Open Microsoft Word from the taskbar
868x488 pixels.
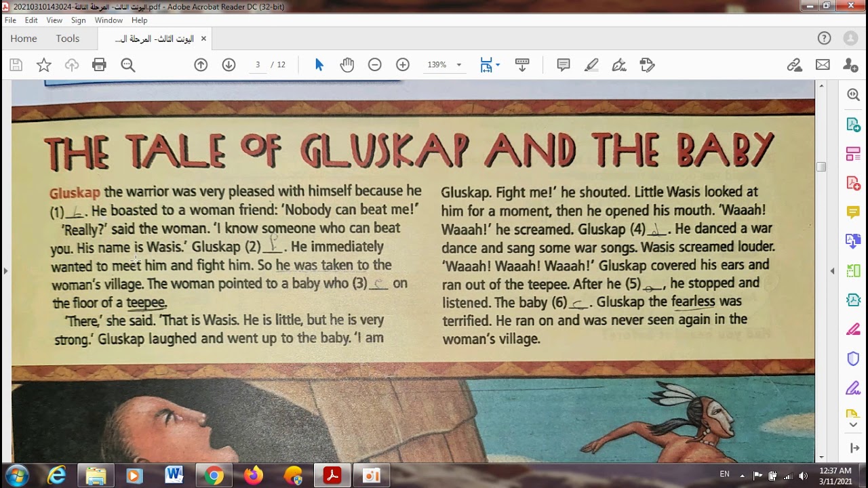click(x=174, y=476)
